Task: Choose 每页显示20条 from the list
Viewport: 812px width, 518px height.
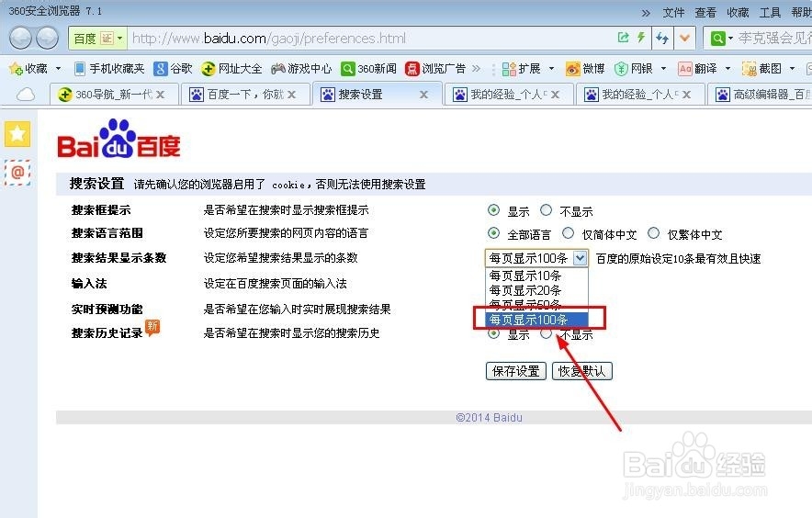Action: (x=536, y=290)
